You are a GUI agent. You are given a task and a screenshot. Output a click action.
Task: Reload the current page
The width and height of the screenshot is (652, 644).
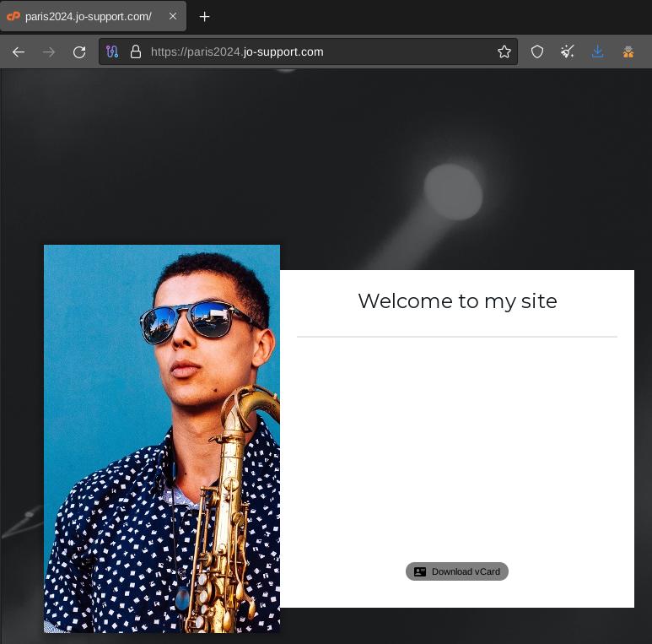[x=79, y=51]
